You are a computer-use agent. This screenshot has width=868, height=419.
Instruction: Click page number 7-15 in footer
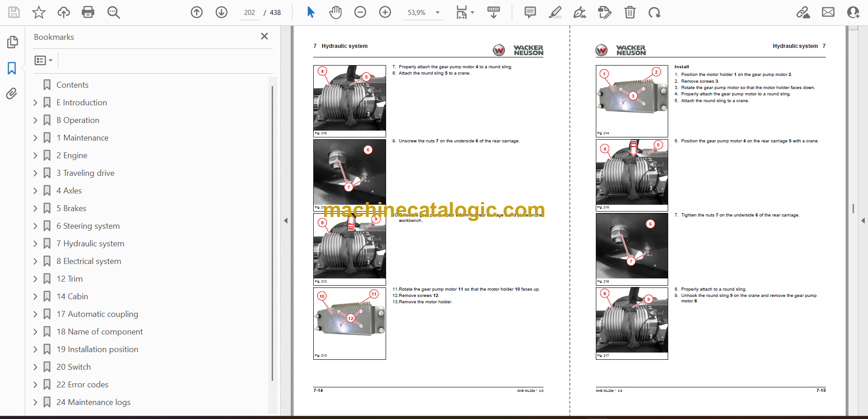click(821, 391)
